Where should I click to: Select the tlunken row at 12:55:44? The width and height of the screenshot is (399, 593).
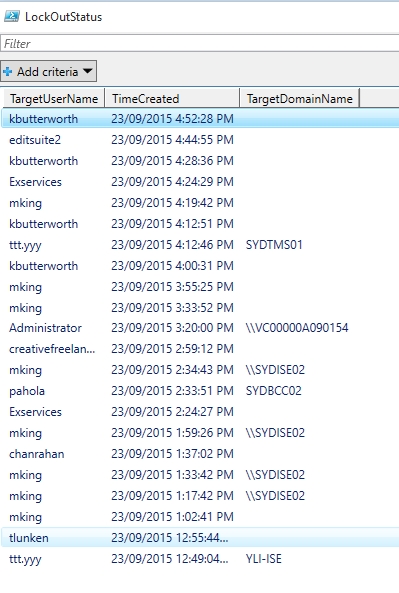click(x=200, y=538)
